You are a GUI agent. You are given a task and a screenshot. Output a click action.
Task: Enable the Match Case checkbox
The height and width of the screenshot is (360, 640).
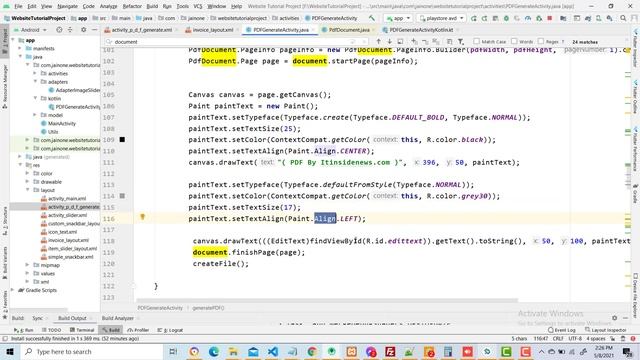tap(476, 42)
